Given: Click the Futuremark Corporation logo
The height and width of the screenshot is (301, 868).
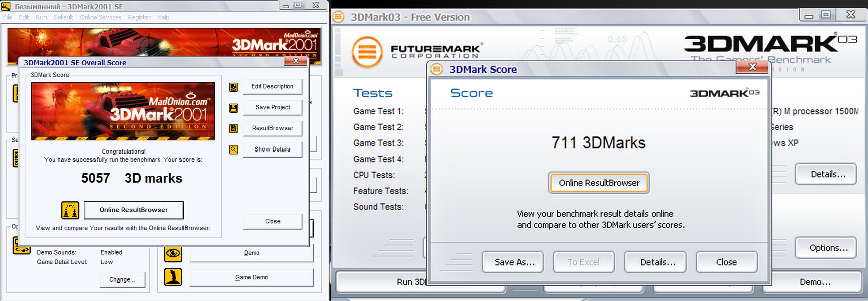Looking at the screenshot, I should 416,51.
